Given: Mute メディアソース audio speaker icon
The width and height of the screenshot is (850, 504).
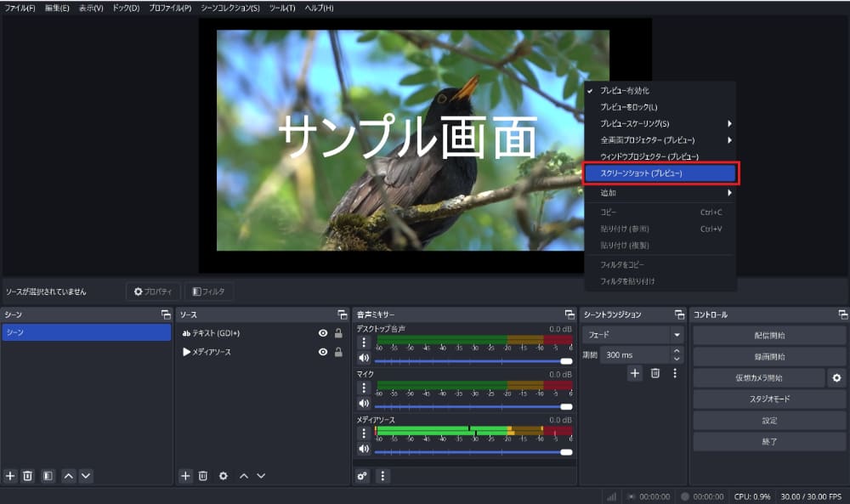Looking at the screenshot, I should (364, 449).
